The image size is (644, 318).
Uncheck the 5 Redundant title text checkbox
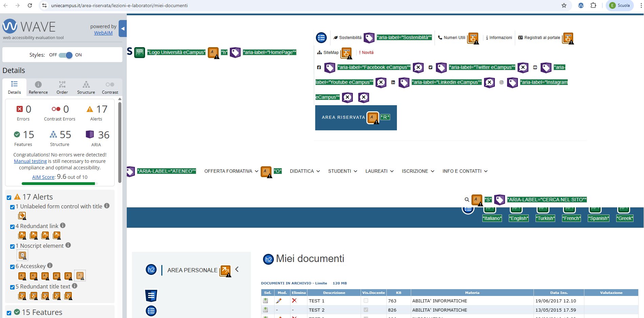(13, 287)
